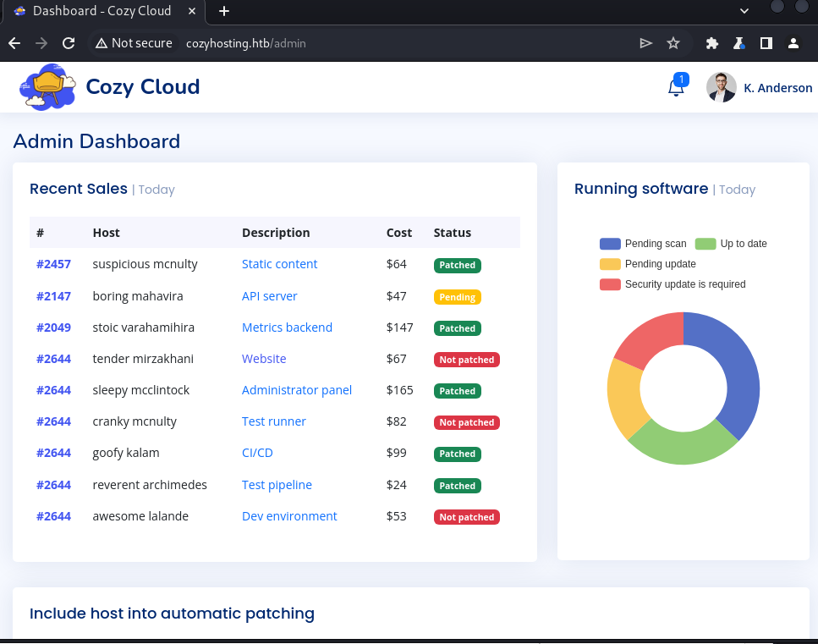The image size is (818, 644).
Task: Open the Administrator panel link
Action: [x=297, y=390]
